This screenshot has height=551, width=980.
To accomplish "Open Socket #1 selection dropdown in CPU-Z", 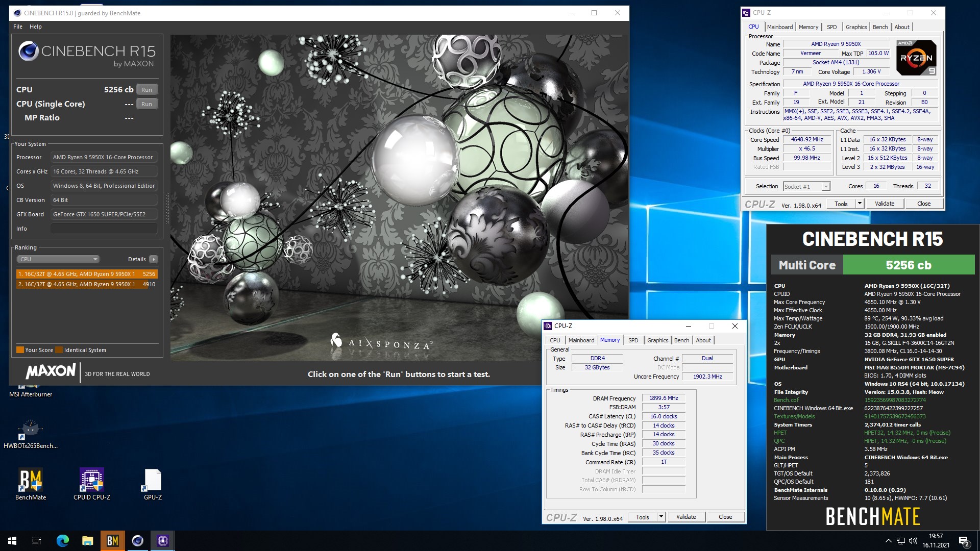I will tap(806, 187).
